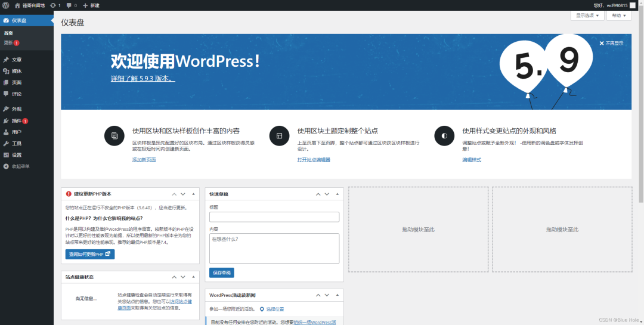Click the 标题 input field in quick draft
644x325 pixels.
(274, 217)
